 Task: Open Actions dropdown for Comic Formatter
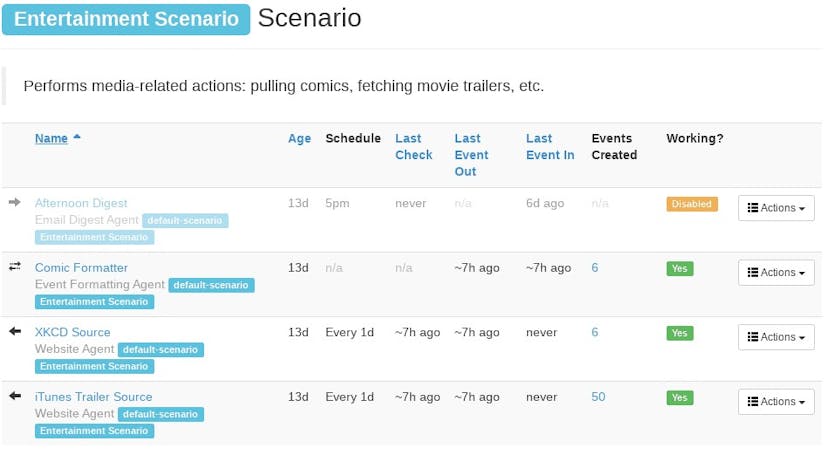click(x=776, y=272)
